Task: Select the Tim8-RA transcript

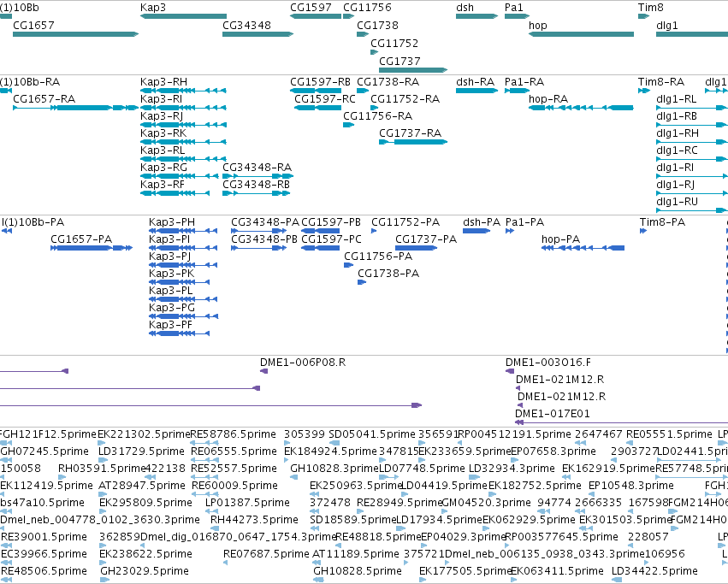Action: point(644,91)
